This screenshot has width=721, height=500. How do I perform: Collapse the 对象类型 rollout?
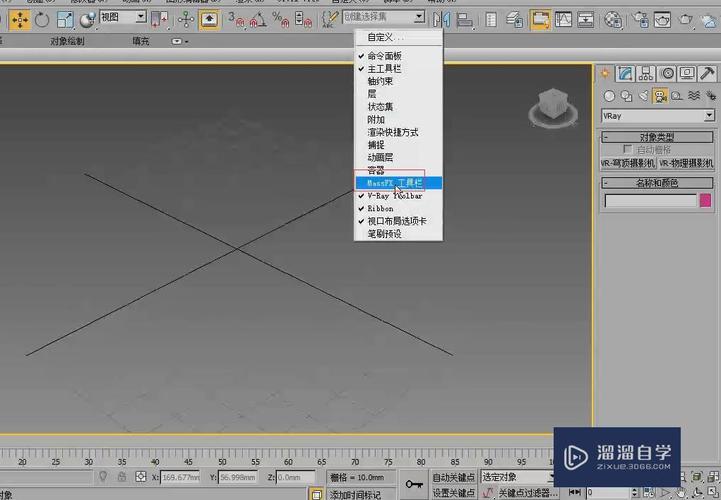coord(657,137)
